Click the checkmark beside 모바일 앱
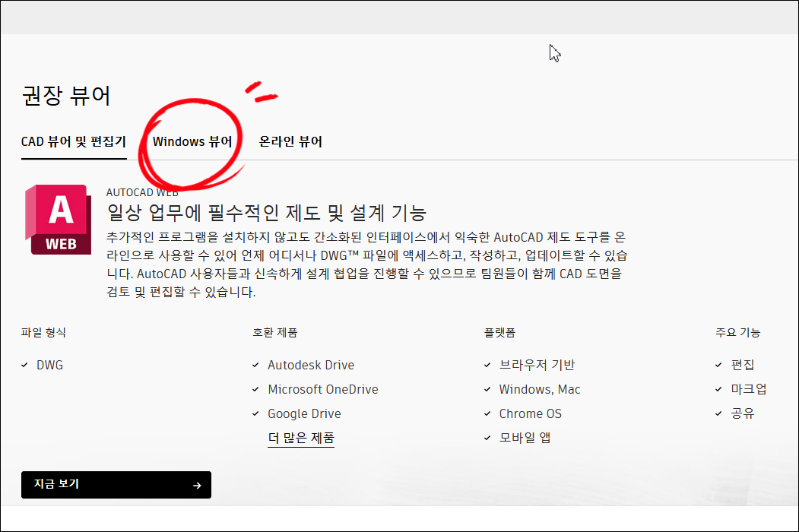The width and height of the screenshot is (799, 532). 487,438
